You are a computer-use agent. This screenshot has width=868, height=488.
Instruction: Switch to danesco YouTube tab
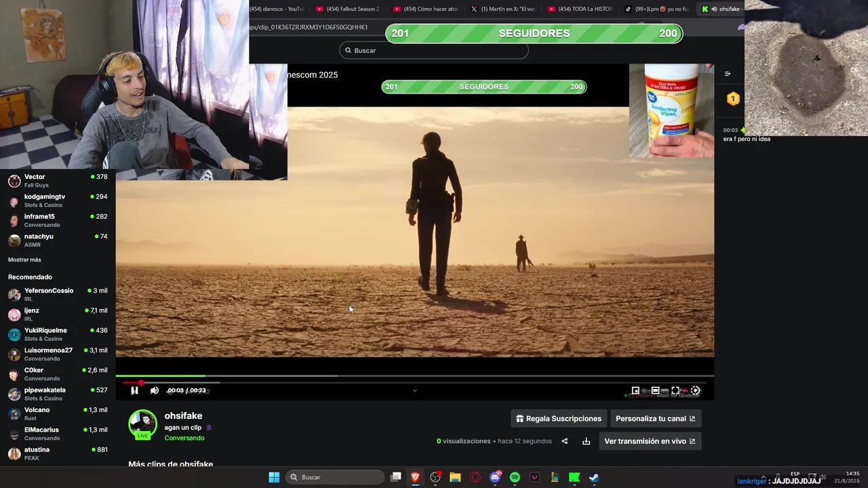pyautogui.click(x=277, y=9)
